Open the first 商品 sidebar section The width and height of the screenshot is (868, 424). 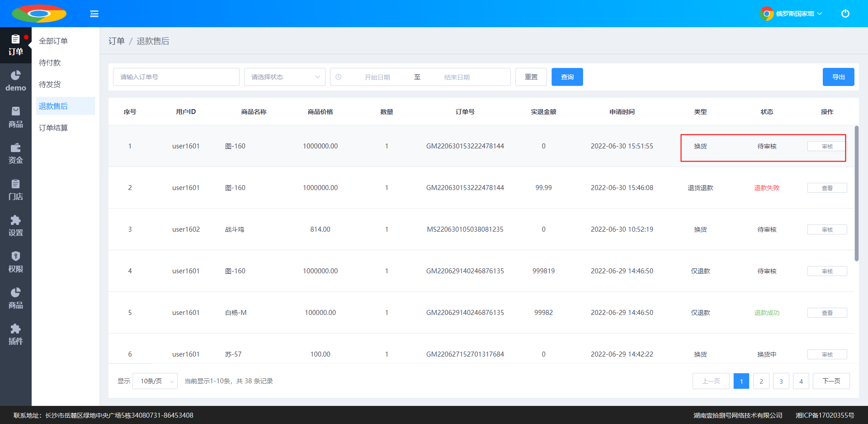(16, 118)
